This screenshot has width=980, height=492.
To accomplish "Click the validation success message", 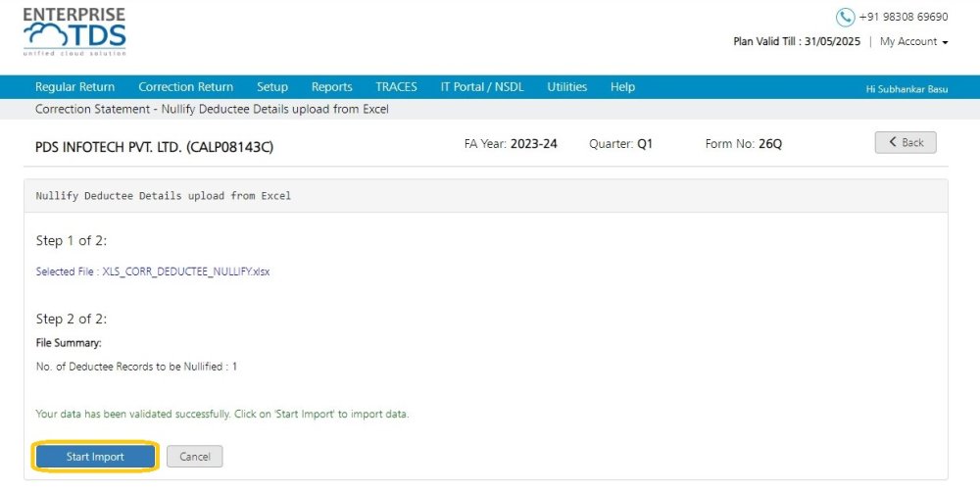I will 221,414.
